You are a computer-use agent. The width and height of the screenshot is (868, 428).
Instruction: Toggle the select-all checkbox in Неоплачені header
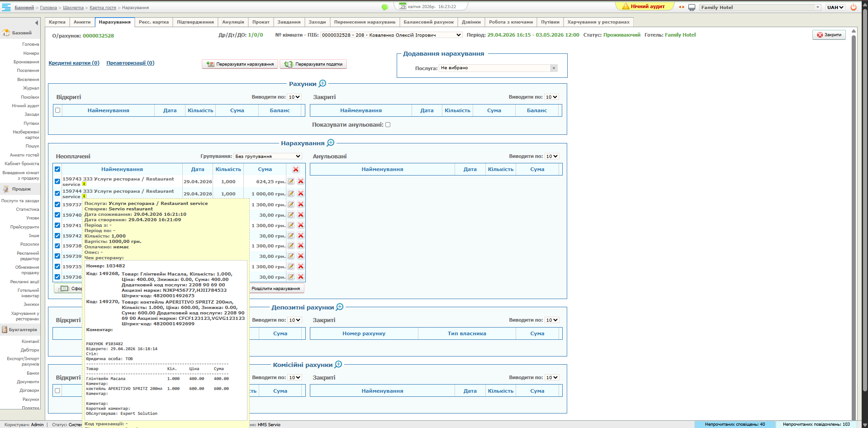[57, 169]
